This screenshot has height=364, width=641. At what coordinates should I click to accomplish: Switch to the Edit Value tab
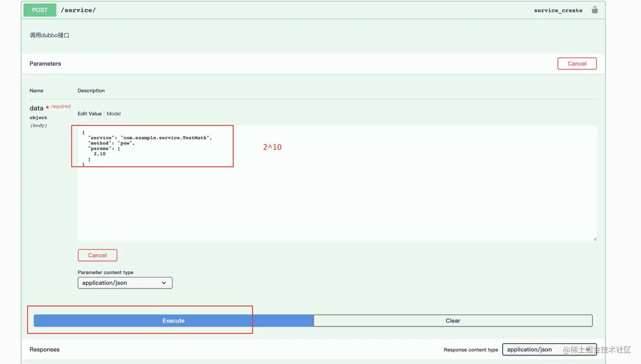click(x=89, y=114)
